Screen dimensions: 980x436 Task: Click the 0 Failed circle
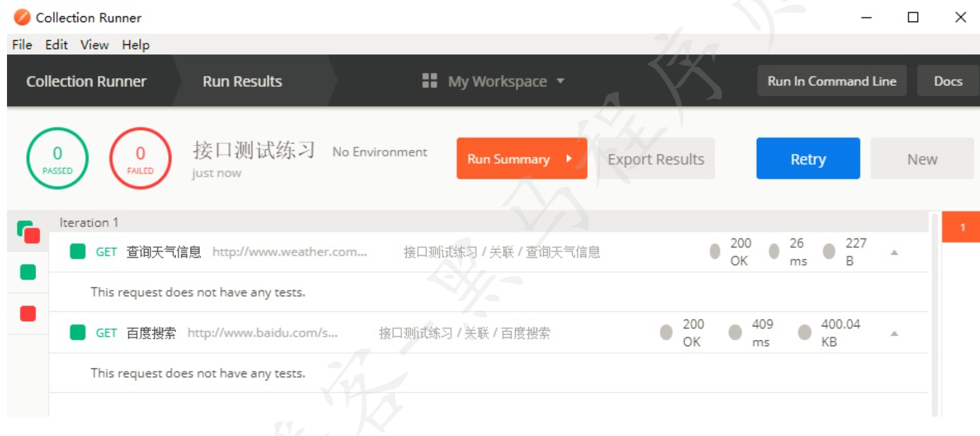point(140,159)
